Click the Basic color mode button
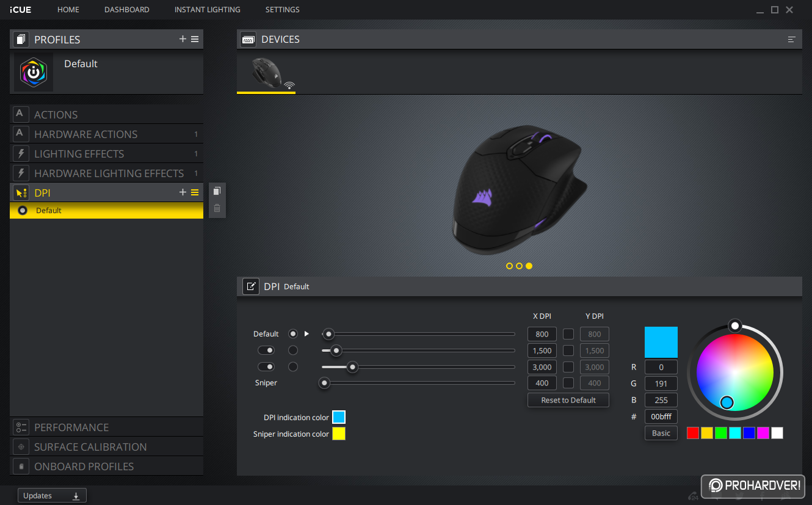The width and height of the screenshot is (812, 505). pos(661,433)
